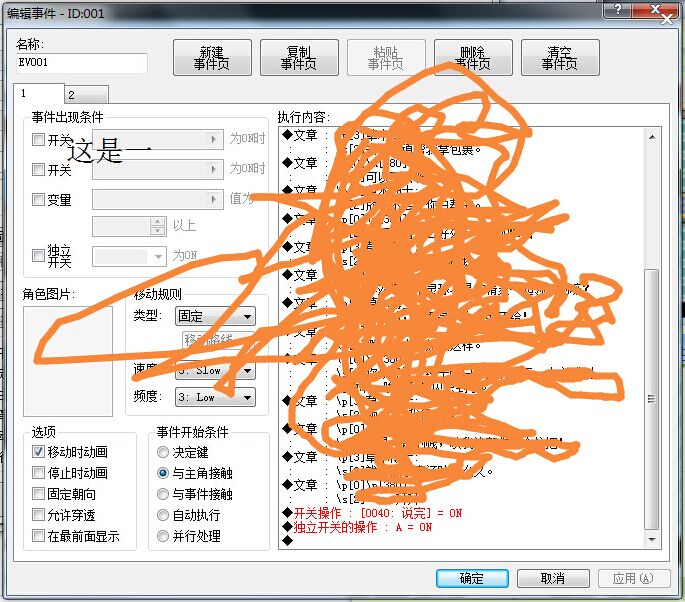
Task: Check the 允许穿透 option
Action: [38, 515]
